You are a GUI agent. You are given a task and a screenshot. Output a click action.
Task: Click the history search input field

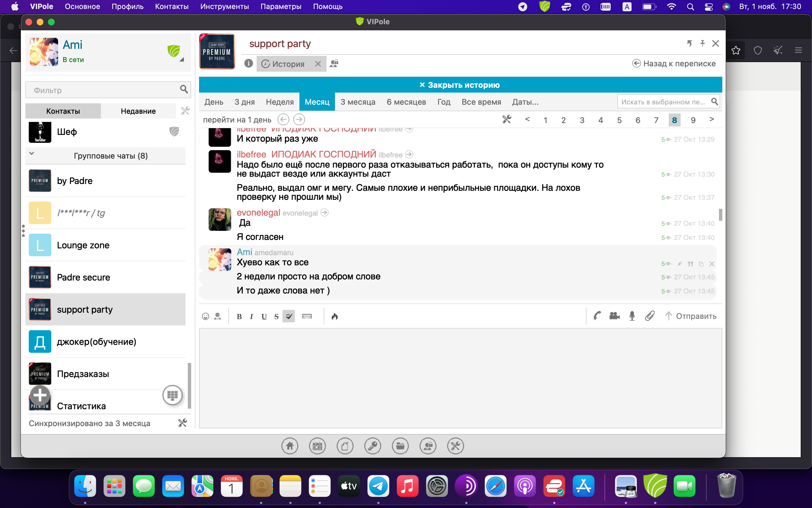click(x=669, y=102)
